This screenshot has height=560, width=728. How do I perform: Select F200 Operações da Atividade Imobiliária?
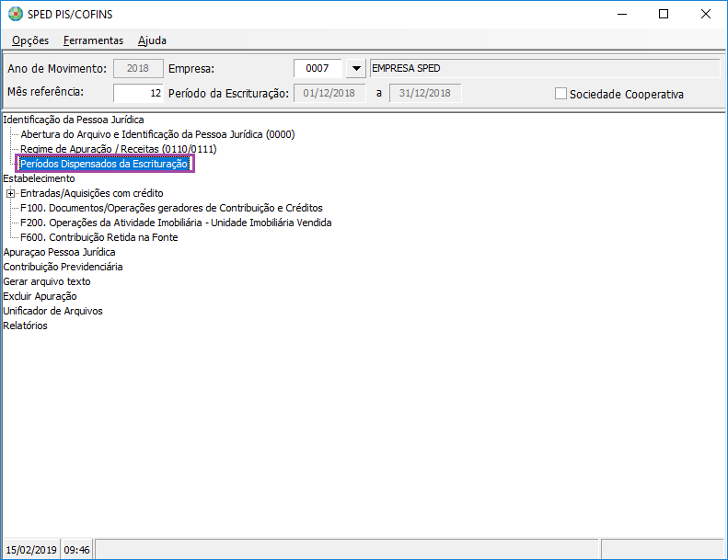tap(175, 223)
